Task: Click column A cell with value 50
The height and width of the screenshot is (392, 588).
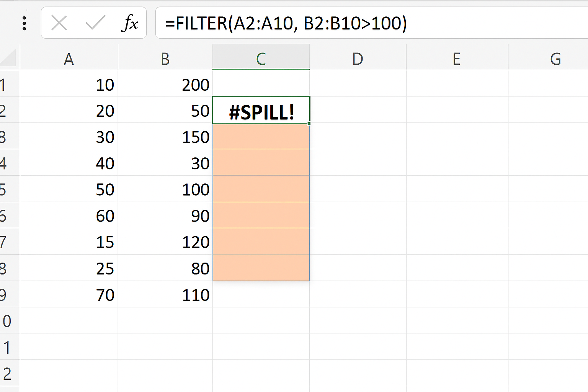Action: click(x=69, y=189)
